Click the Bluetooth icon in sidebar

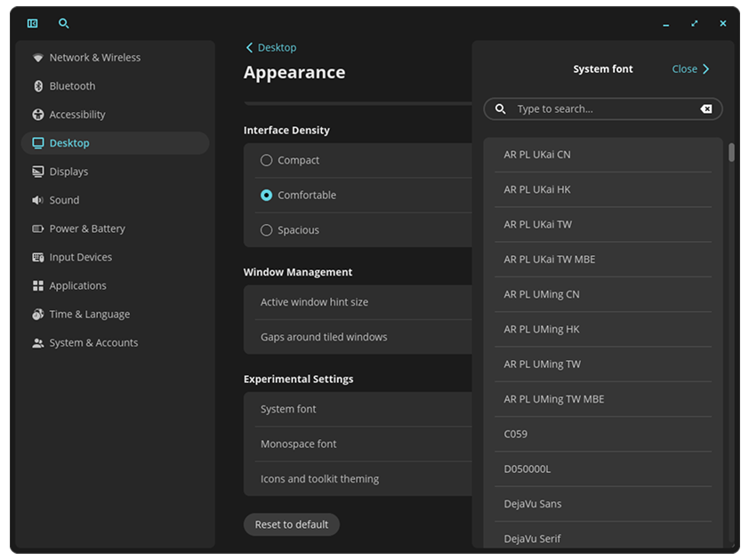tap(38, 86)
